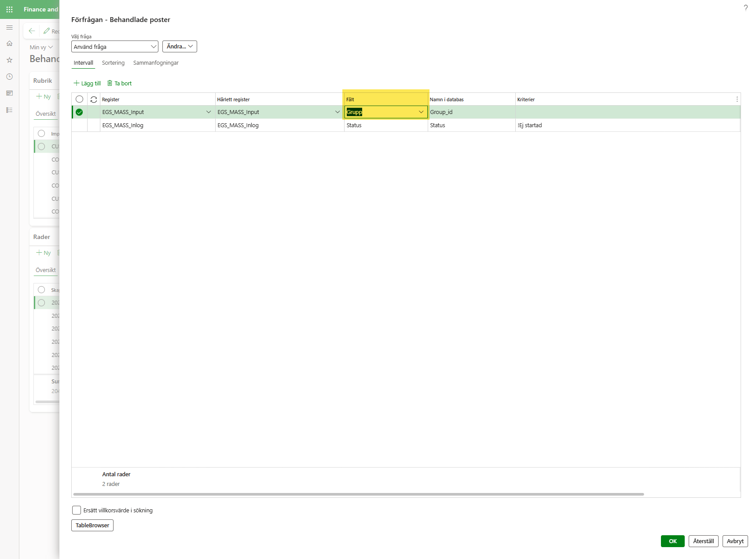This screenshot has width=756, height=559.
Task: Switch to the Sortering tab
Action: click(x=113, y=63)
